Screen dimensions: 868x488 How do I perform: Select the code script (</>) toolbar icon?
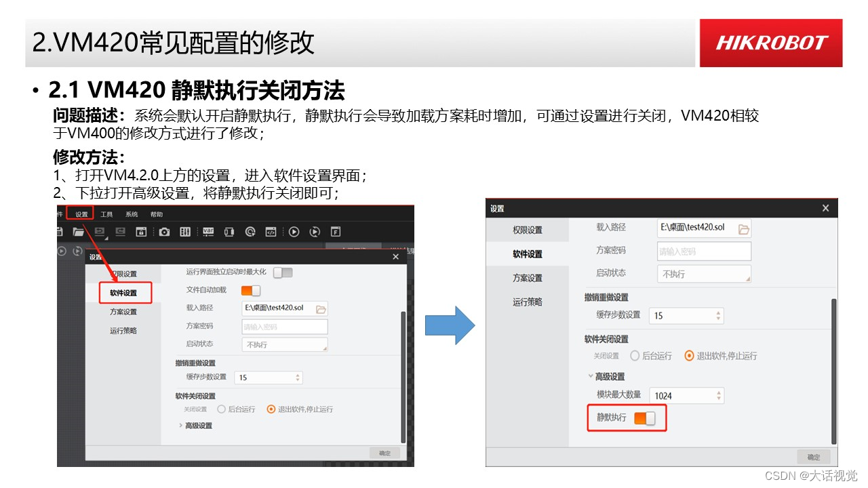272,231
